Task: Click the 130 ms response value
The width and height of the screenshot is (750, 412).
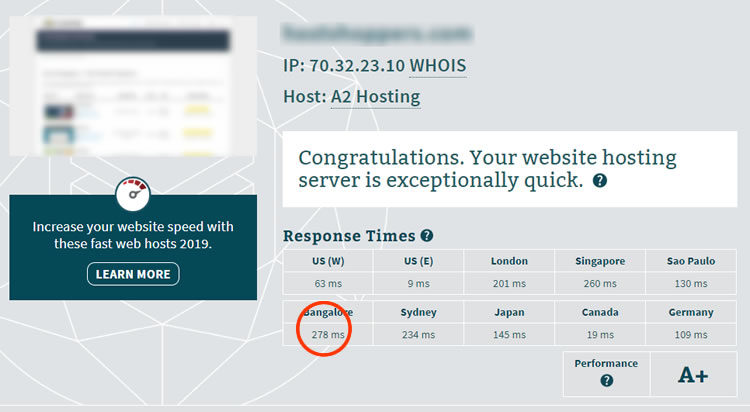Action: point(691,283)
